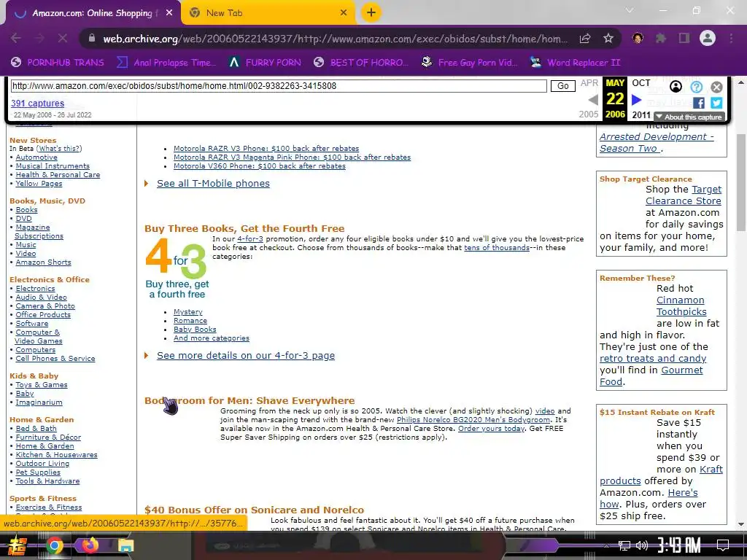Open the Chrome profile avatar
Screen dimensions: 747x560
tap(708, 38)
